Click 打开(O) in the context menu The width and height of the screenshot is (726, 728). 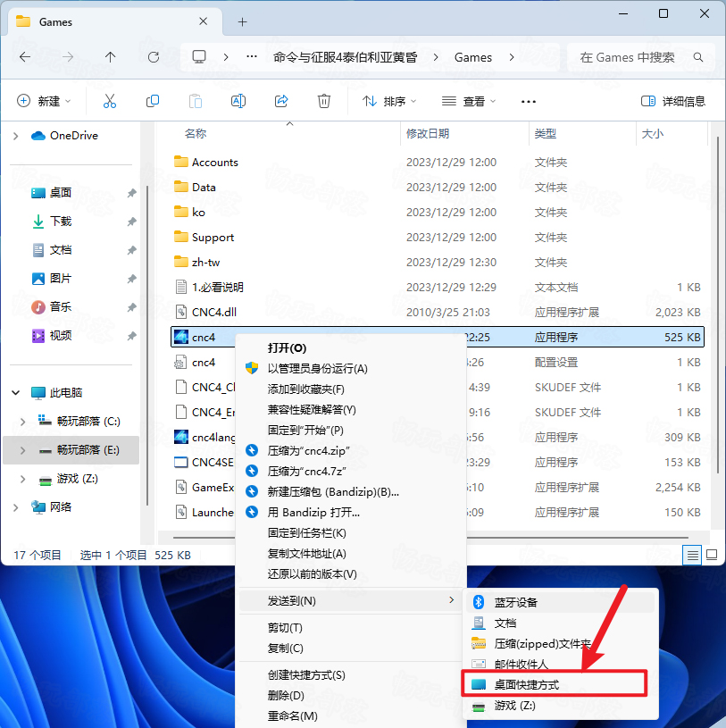[287, 348]
